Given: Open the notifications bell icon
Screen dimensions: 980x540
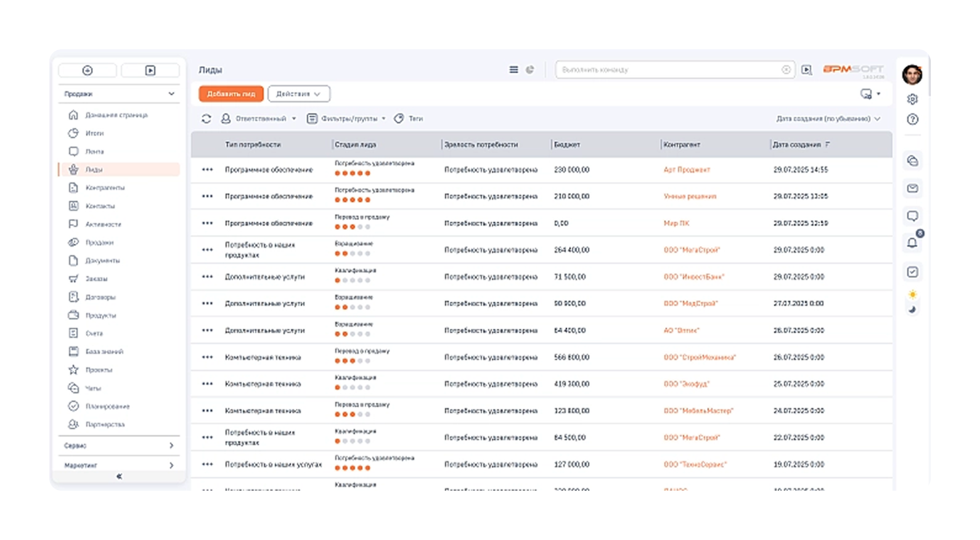Looking at the screenshot, I should click(912, 243).
